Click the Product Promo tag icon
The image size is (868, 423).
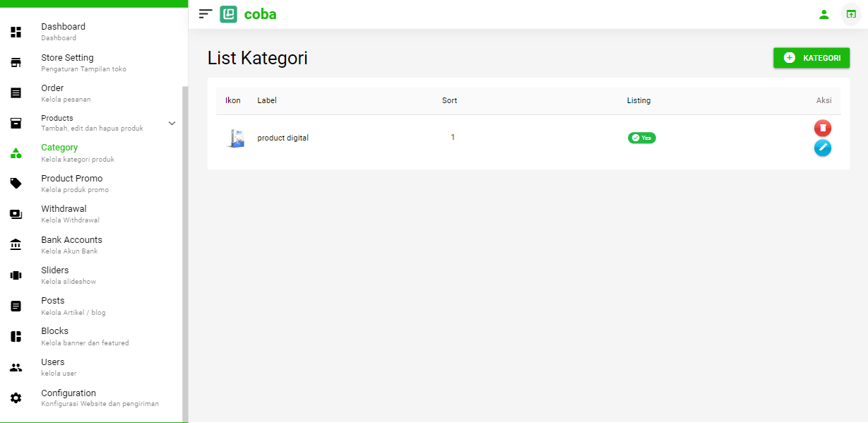(x=16, y=184)
